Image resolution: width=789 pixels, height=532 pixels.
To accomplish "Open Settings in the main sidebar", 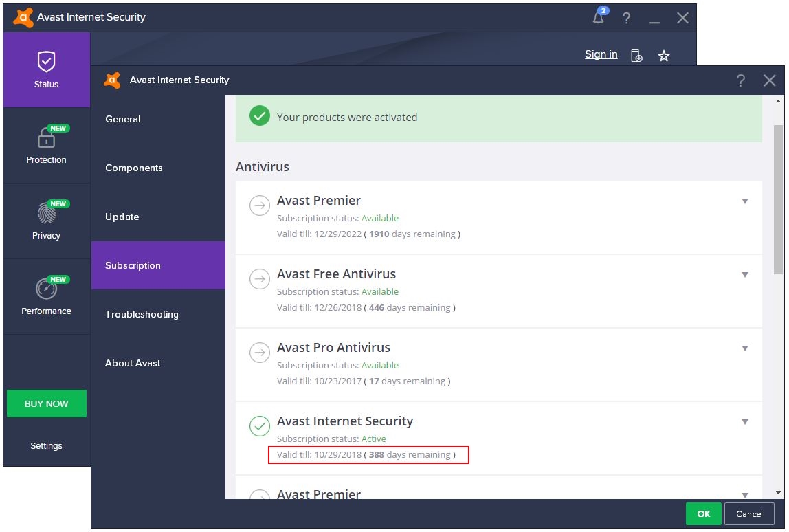I will coord(46,446).
